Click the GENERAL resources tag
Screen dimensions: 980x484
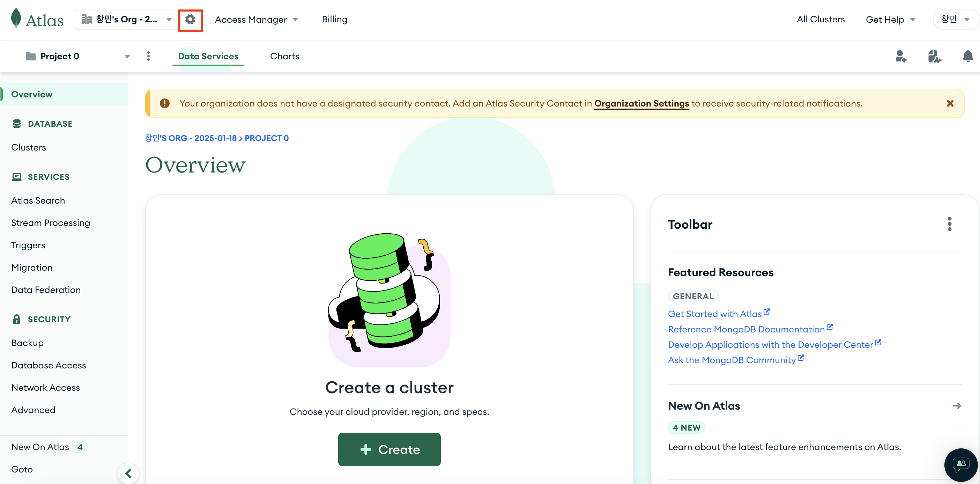693,296
